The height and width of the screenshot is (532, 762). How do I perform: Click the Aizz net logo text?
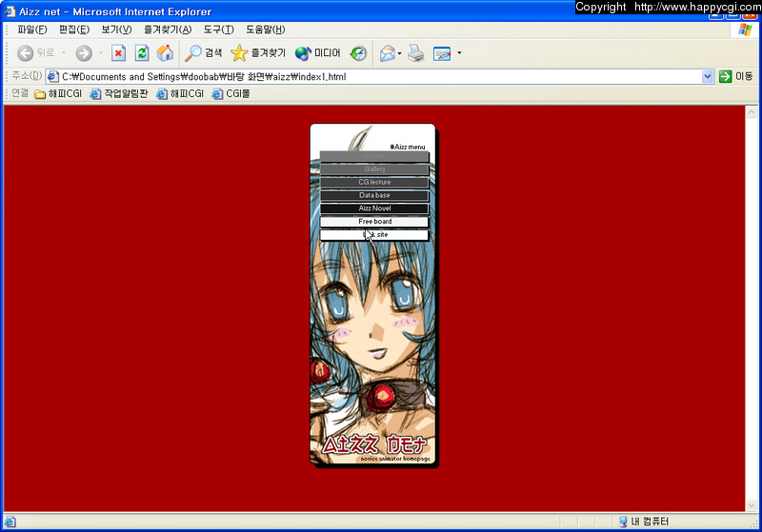tap(373, 444)
